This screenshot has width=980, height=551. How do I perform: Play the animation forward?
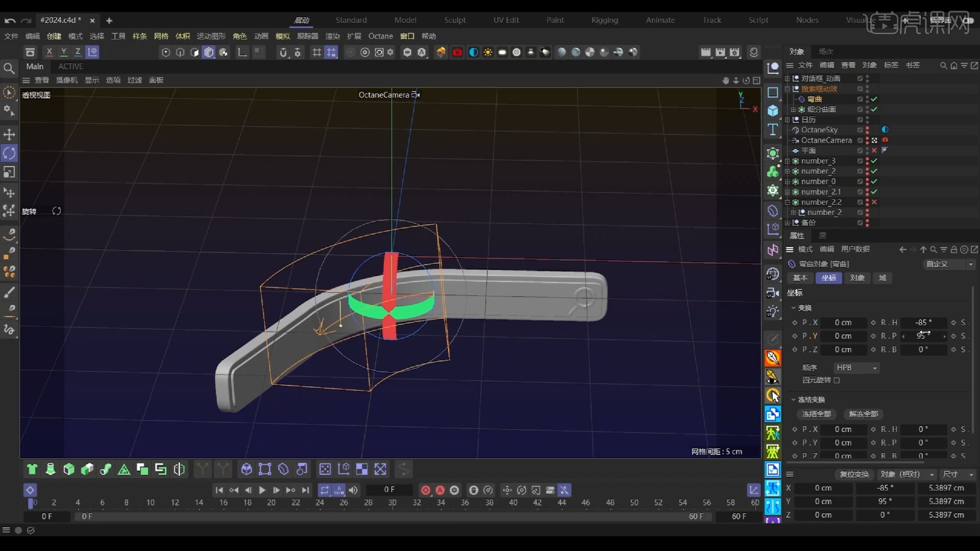[x=262, y=490]
